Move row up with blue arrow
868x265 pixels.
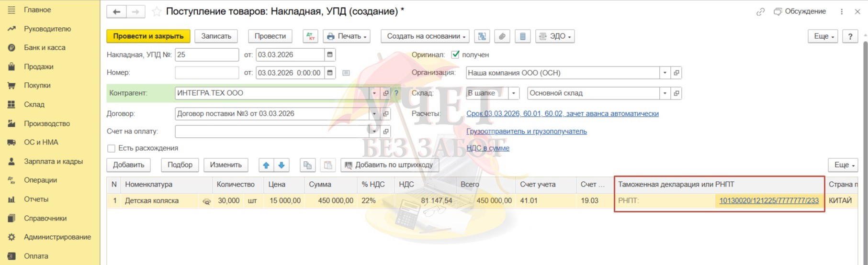click(266, 165)
